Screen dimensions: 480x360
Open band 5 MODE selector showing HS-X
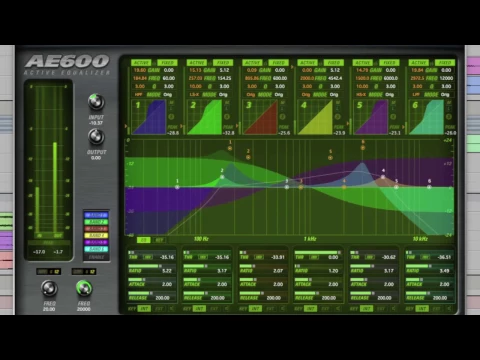click(x=361, y=95)
